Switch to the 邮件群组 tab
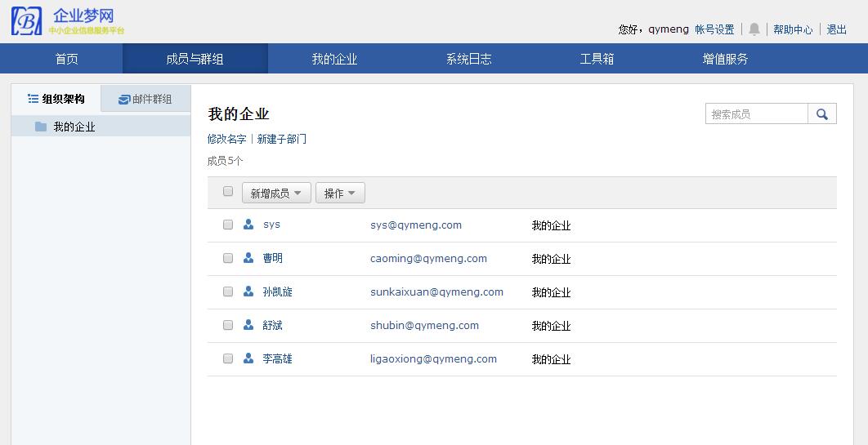868x445 pixels. (x=145, y=100)
